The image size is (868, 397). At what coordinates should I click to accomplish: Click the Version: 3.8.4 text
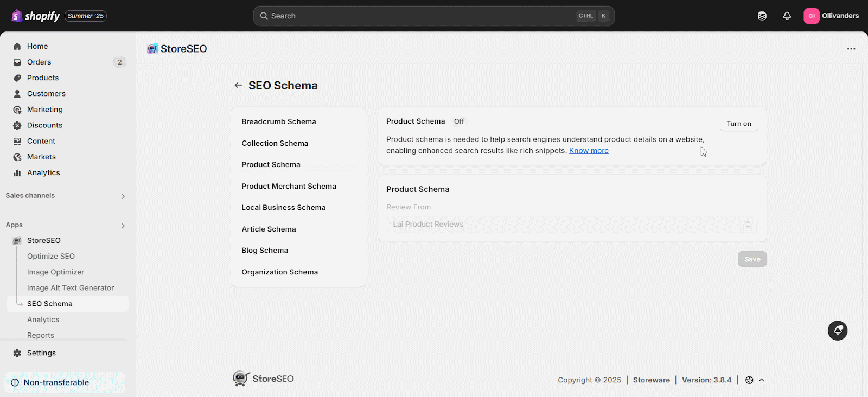click(707, 380)
